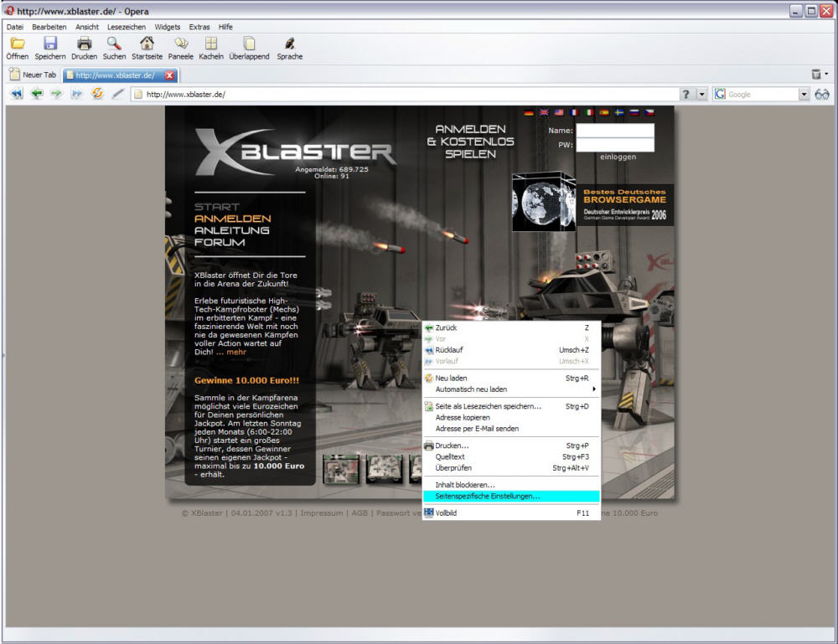
Task: Click the closed tabs trash icon
Action: [x=816, y=75]
